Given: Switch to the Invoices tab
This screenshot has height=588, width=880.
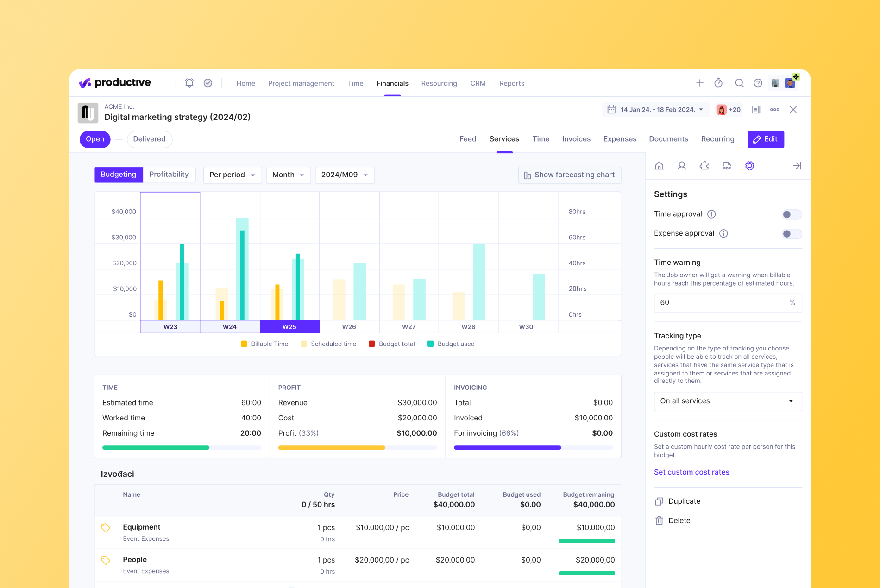Looking at the screenshot, I should pos(576,139).
